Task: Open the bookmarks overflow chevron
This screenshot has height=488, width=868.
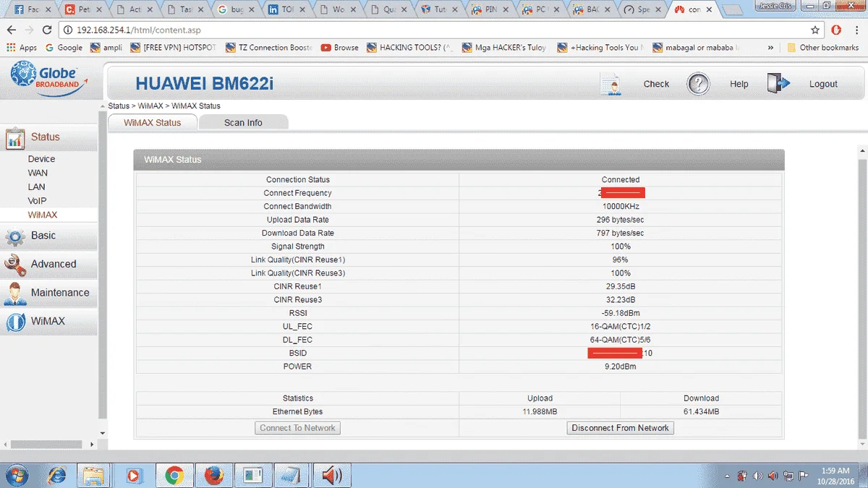Action: [771, 48]
